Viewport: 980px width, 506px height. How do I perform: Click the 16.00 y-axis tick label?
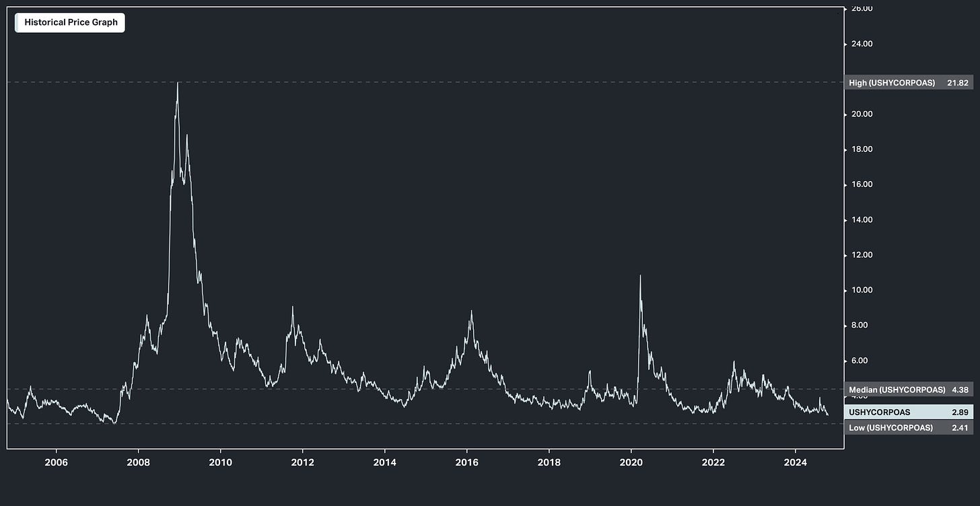[862, 184]
